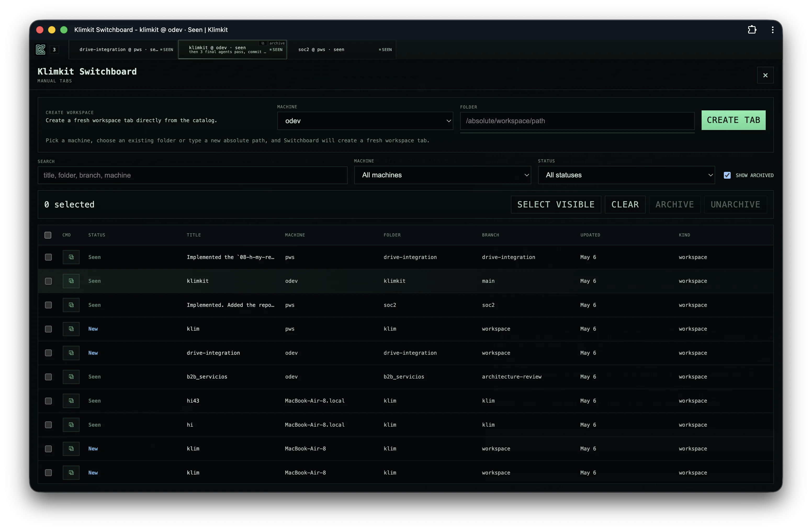Focus the folder path input field
Screen dimensions: 812x531
pos(577,121)
